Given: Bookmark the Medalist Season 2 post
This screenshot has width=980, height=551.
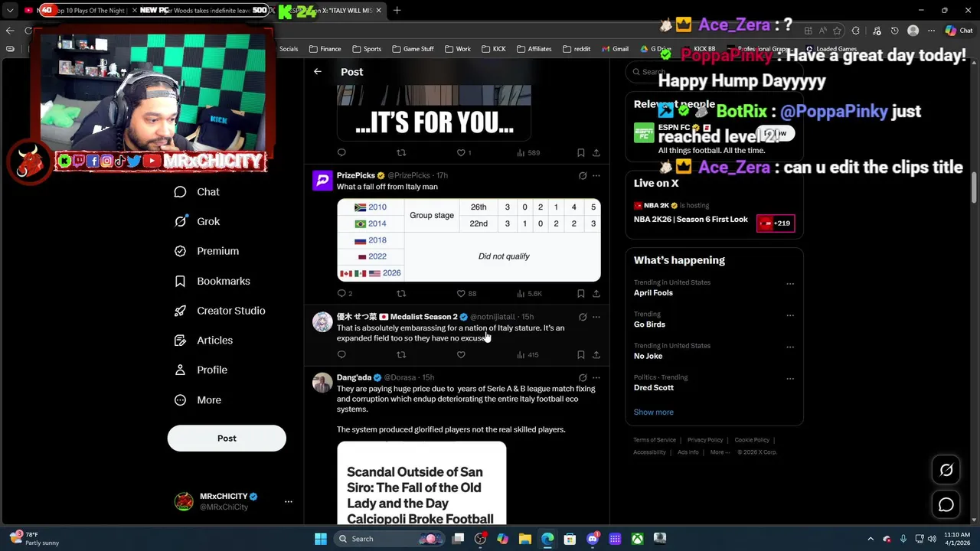Looking at the screenshot, I should click(x=581, y=354).
